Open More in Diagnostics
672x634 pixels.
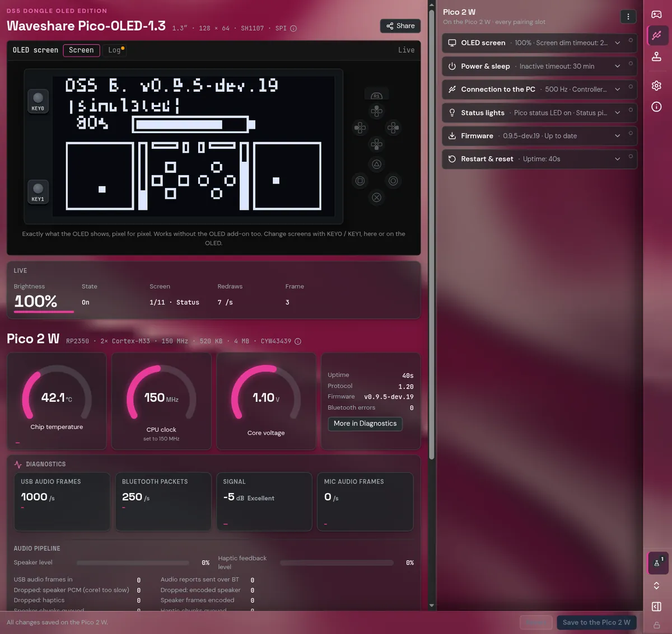(365, 424)
